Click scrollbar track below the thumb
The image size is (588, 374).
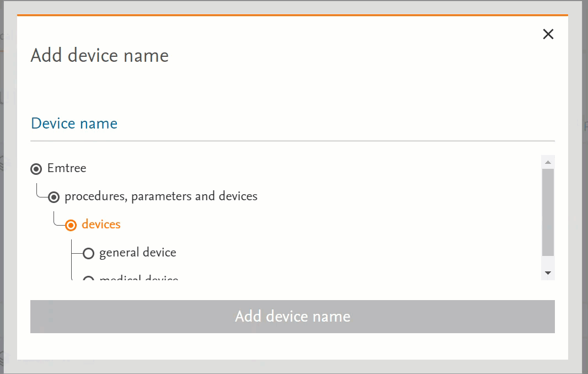tap(548, 262)
